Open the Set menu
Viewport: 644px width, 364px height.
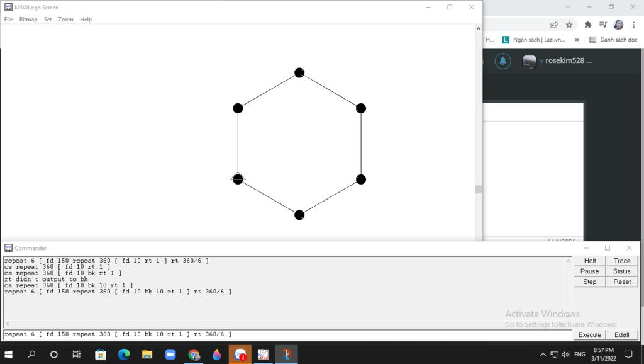48,20
